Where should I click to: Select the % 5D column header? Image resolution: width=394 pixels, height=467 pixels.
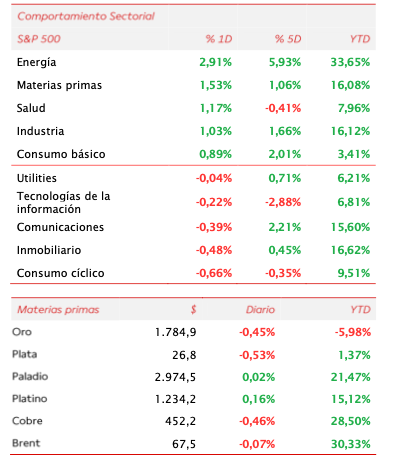coord(288,39)
